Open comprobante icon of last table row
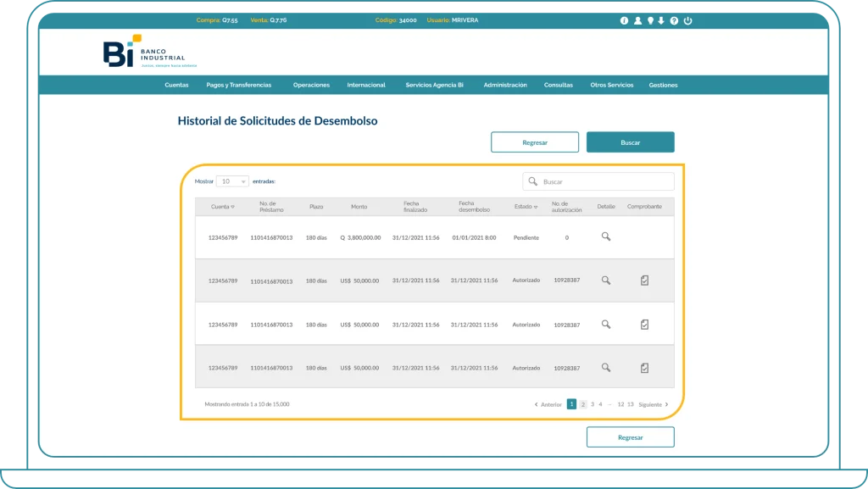 [644, 367]
